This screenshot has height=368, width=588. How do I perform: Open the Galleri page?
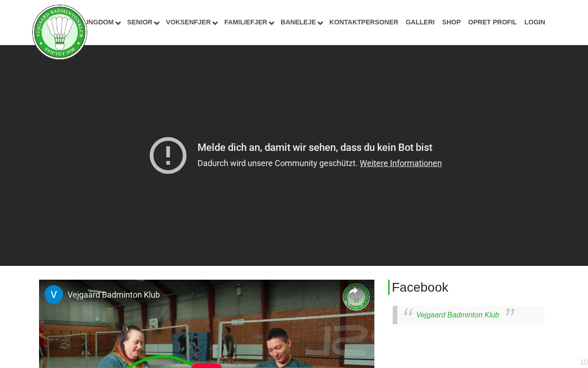point(420,22)
